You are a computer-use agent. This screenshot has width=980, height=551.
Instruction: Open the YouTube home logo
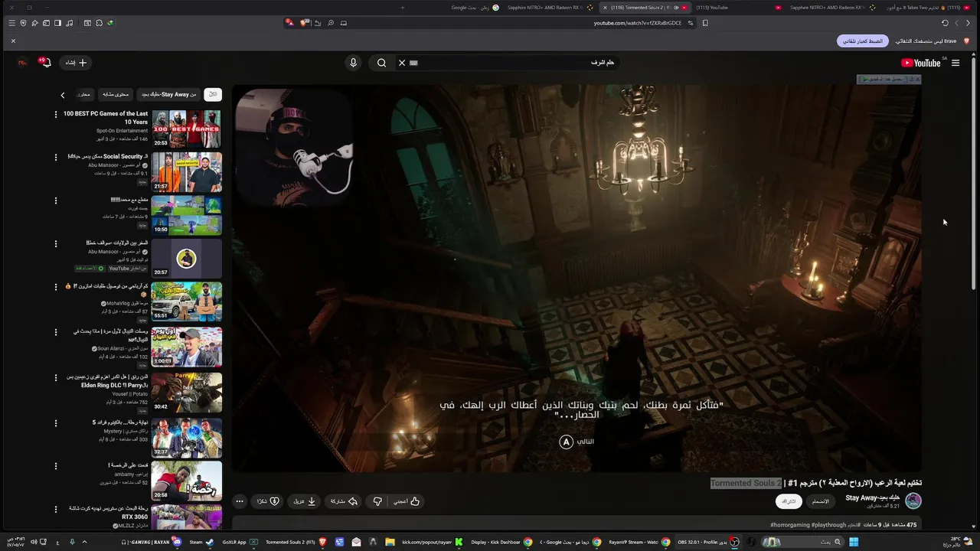point(920,63)
